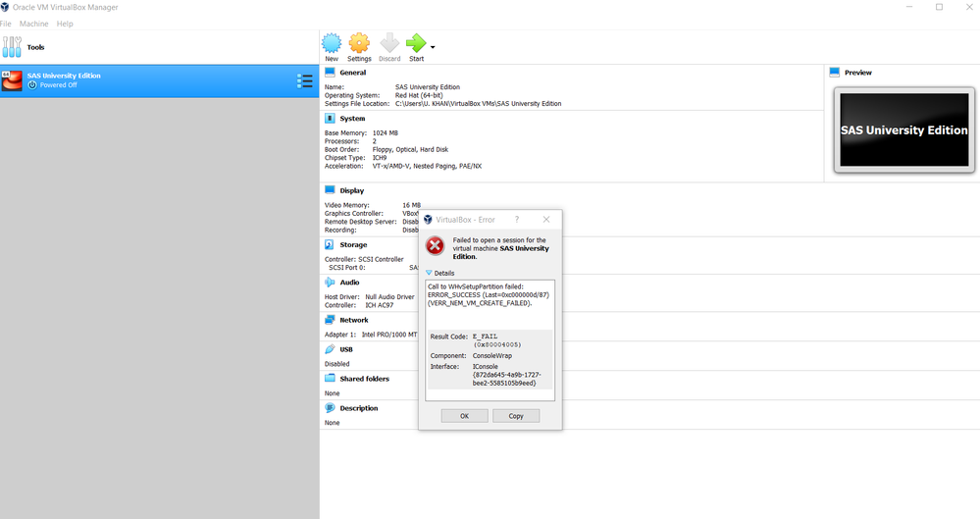
Task: Click the Preview panel icon
Action: (x=835, y=73)
